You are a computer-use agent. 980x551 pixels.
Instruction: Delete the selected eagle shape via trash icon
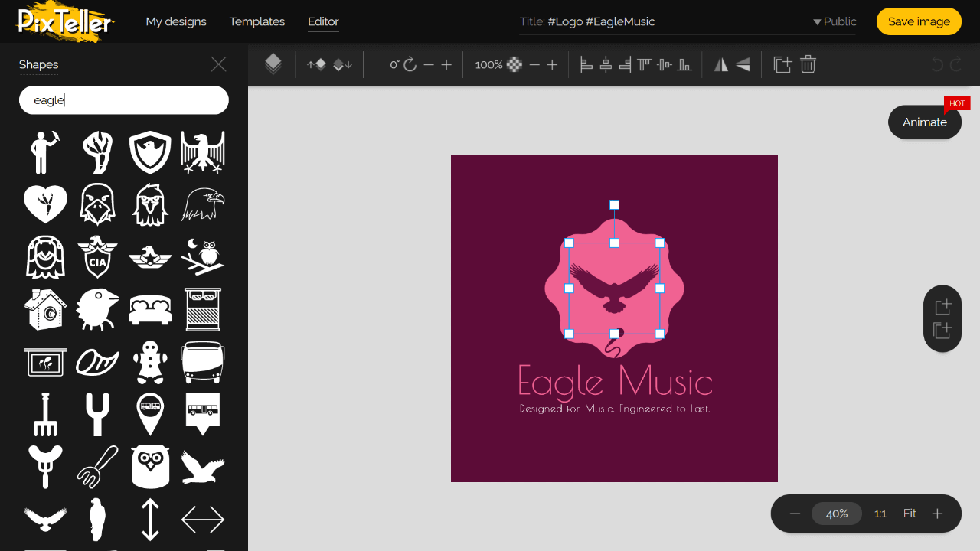point(808,64)
